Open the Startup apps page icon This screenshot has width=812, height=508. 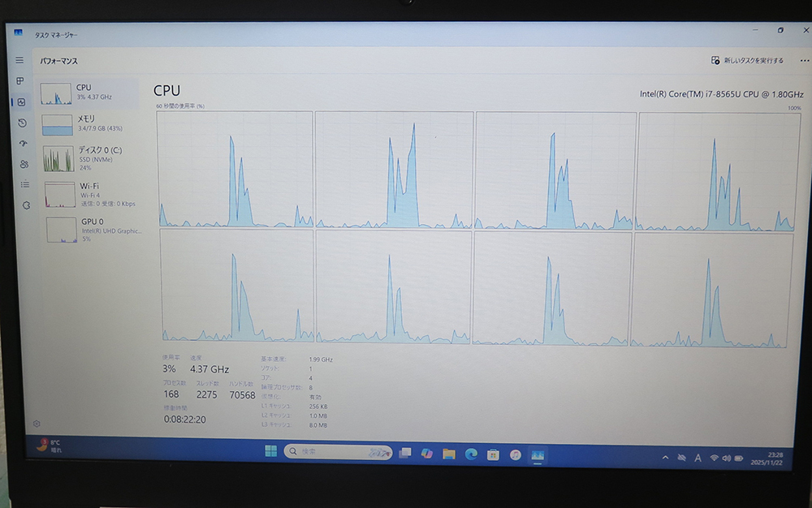(23, 144)
